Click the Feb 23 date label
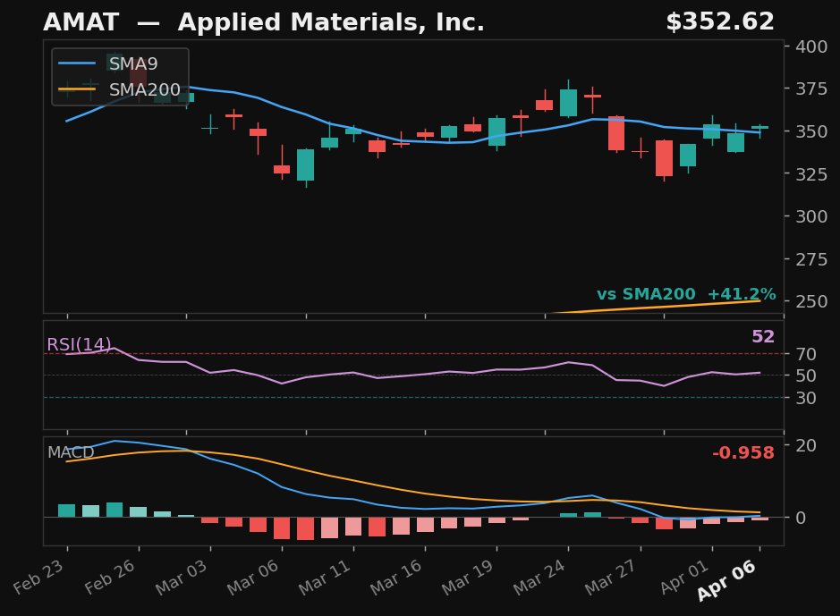Image resolution: width=840 pixels, height=616 pixels. click(38, 577)
